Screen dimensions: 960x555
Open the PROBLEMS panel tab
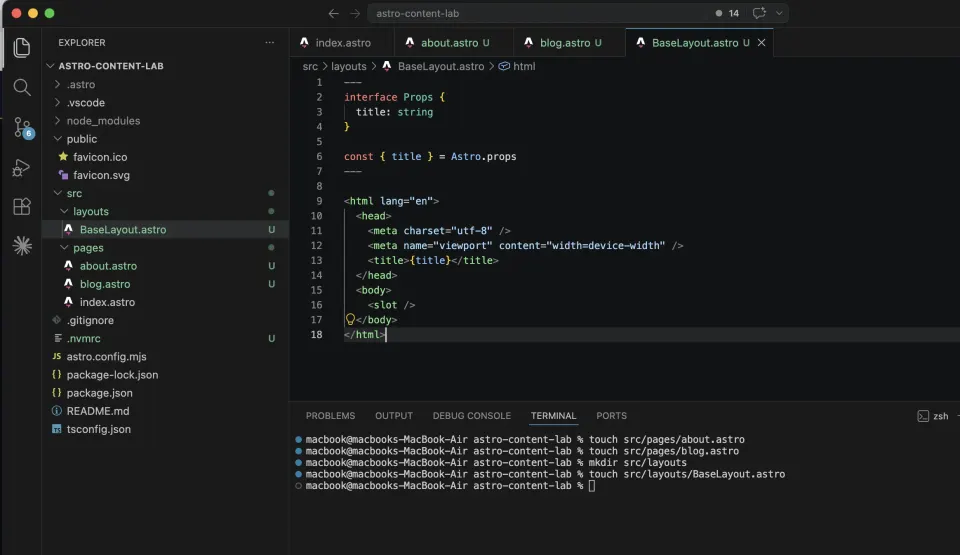click(330, 415)
